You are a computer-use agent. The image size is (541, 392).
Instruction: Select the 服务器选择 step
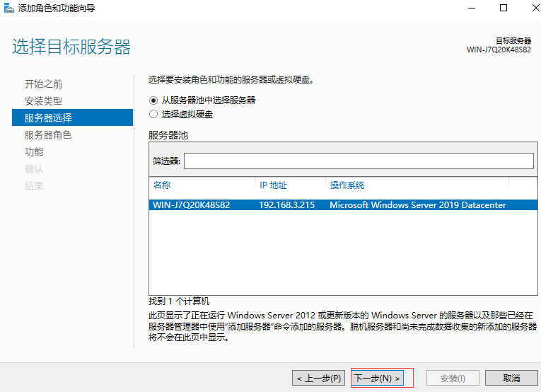(72, 117)
